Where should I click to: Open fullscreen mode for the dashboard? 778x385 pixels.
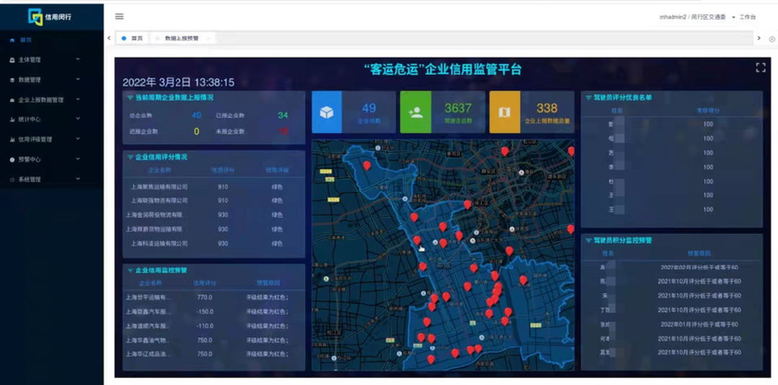[x=760, y=67]
